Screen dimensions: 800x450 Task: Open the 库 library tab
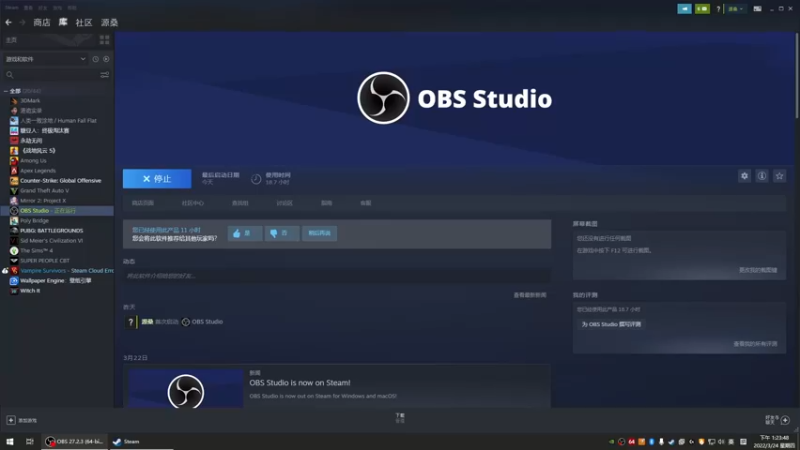pos(63,22)
